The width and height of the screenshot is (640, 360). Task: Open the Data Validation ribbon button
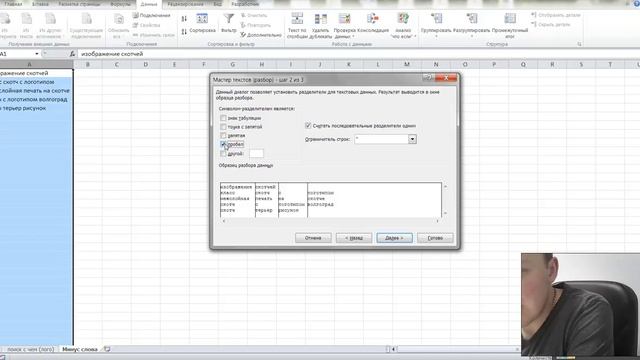pos(344,25)
